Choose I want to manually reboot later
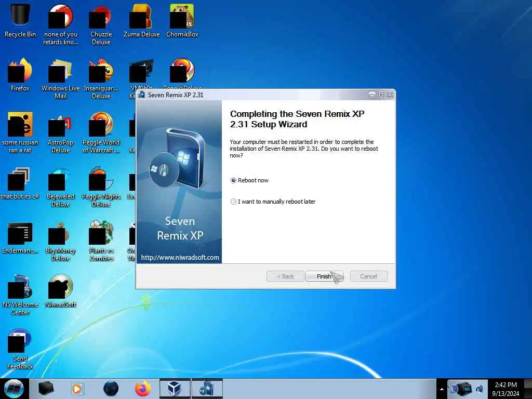The height and width of the screenshot is (399, 532). coord(273,202)
